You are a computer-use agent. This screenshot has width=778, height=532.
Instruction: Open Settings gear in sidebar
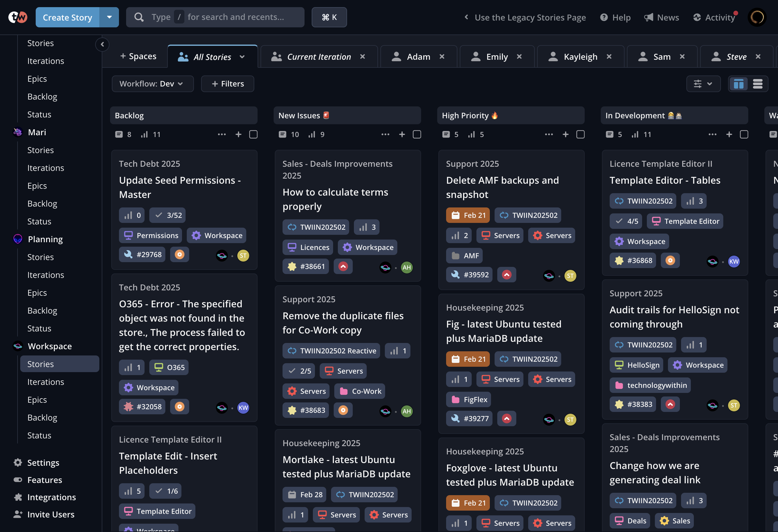point(18,463)
